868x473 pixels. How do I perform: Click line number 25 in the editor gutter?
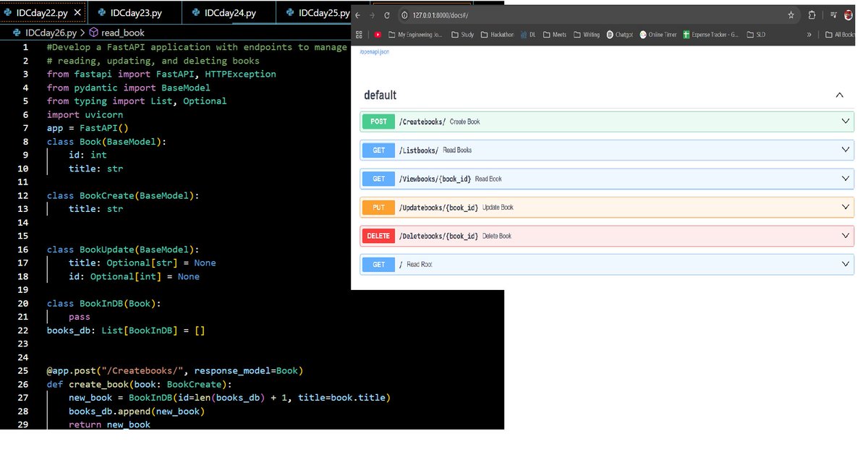pos(22,370)
